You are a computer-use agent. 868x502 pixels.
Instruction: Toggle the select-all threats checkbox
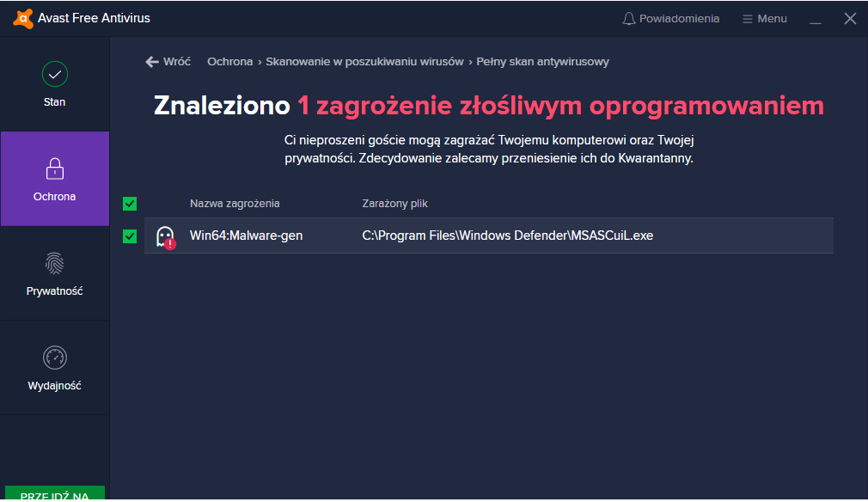(x=130, y=204)
